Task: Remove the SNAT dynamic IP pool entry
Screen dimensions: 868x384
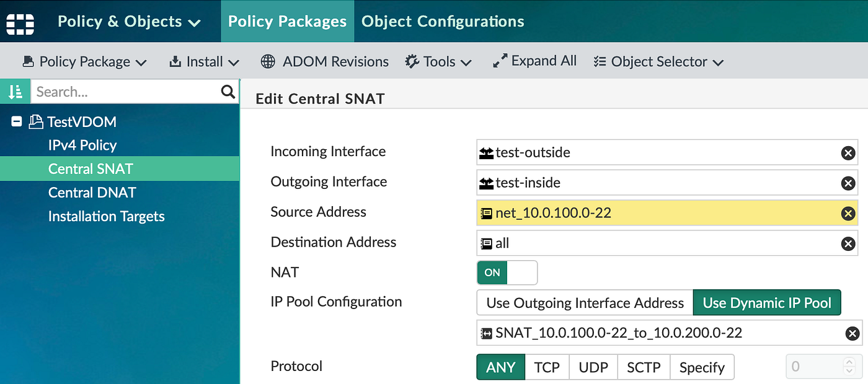Action: tap(852, 334)
